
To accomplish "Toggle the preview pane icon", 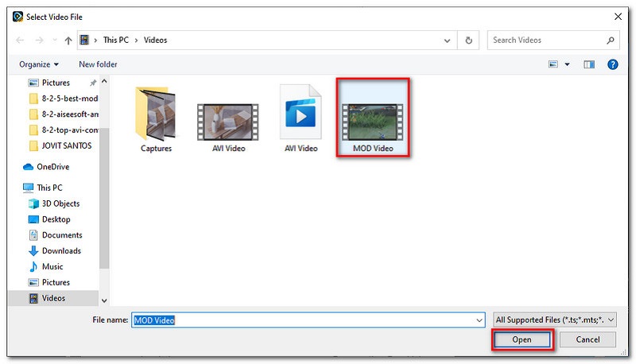I will 589,64.
